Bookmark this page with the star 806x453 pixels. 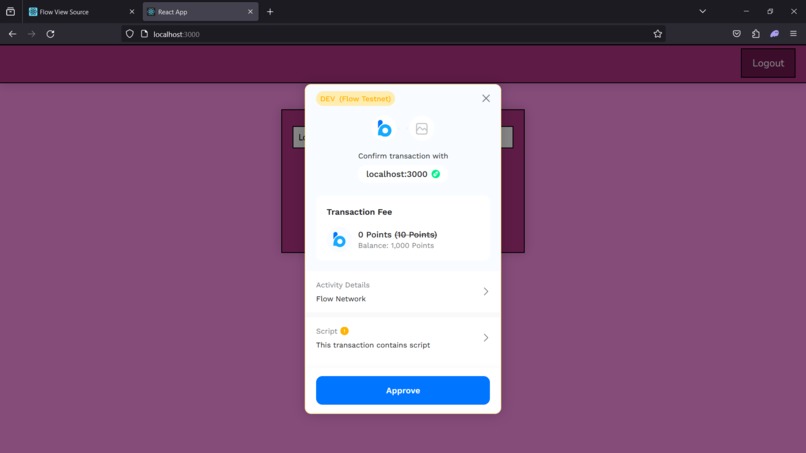tap(657, 34)
